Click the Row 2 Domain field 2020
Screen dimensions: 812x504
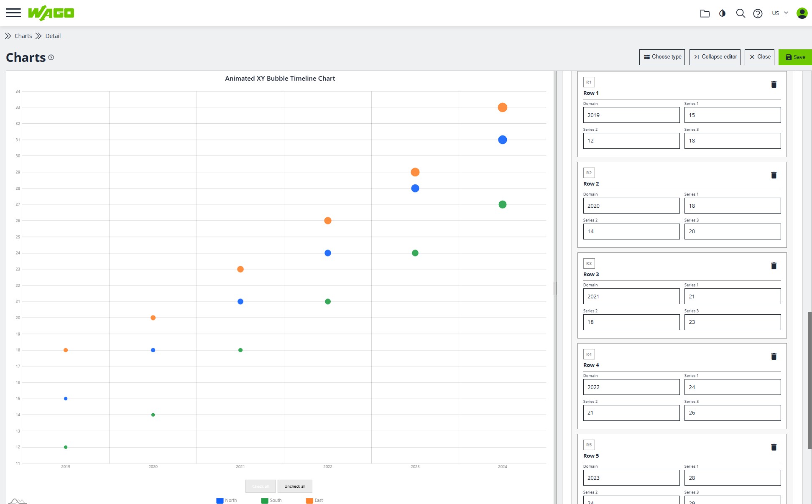[631, 206]
